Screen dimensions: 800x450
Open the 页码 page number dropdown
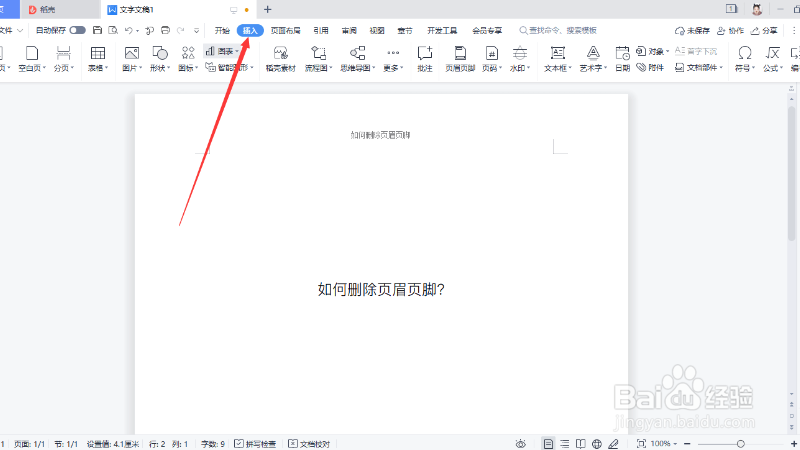[x=492, y=59]
